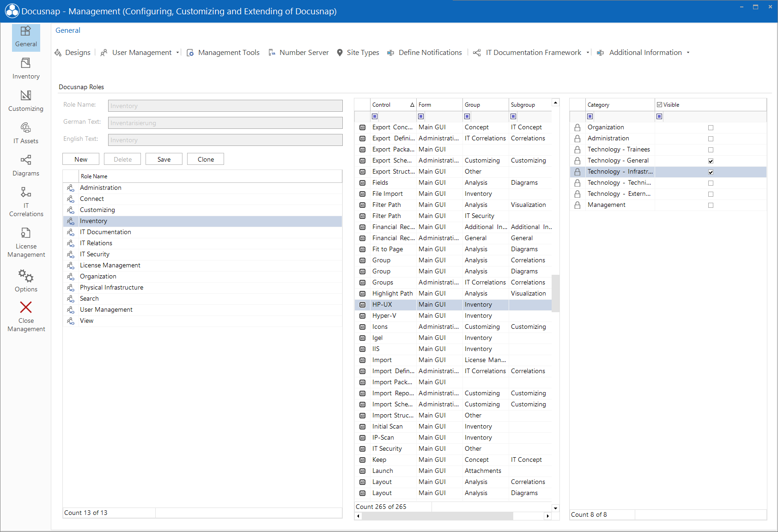
Task: Toggle the Visible column header checkbox
Action: pyautogui.click(x=660, y=105)
